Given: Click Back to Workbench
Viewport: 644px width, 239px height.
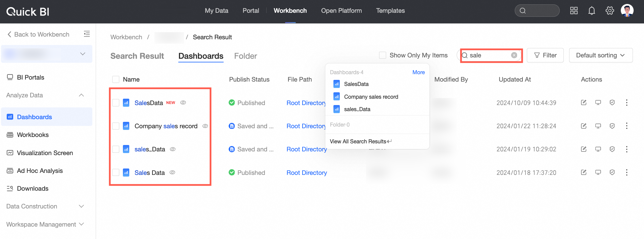Looking at the screenshot, I should point(38,34).
